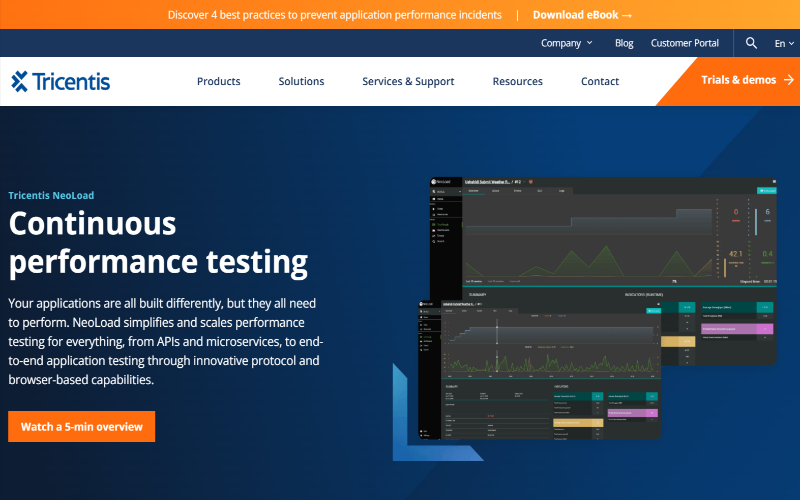
Task: Expand the Company dropdown menu
Action: pyautogui.click(x=566, y=43)
